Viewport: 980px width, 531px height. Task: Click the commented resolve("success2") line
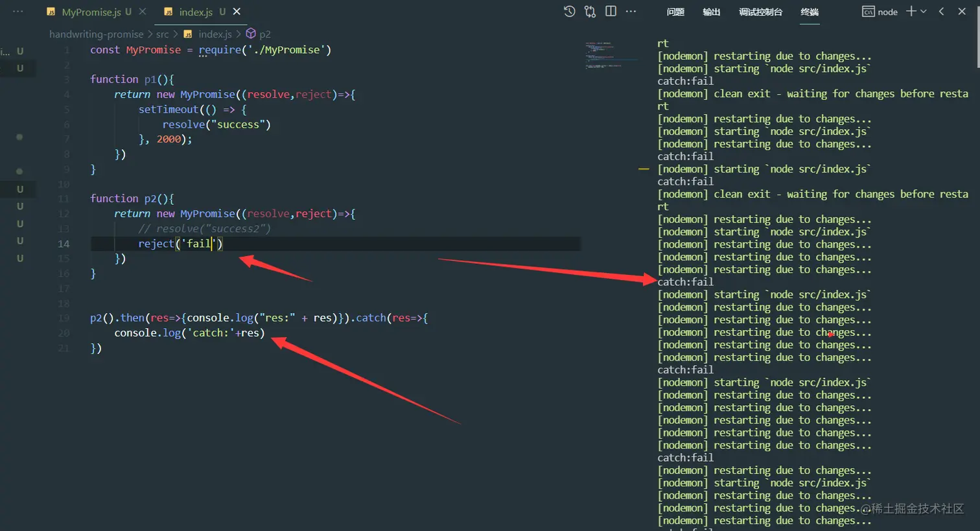tap(204, 229)
